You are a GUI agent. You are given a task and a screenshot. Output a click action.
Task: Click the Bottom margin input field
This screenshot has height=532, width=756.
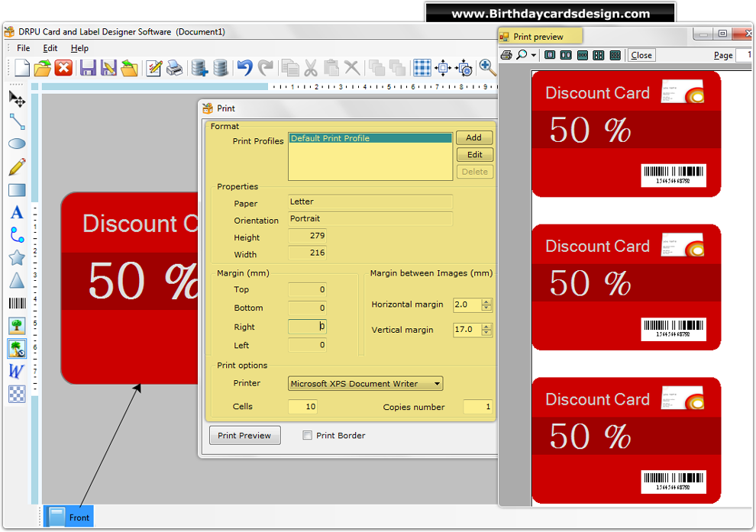pos(307,308)
